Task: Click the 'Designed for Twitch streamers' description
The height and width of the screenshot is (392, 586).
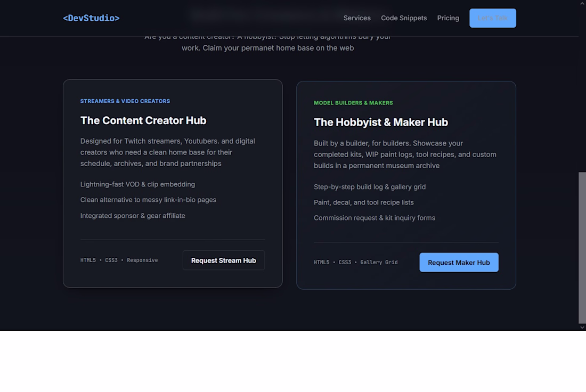Action: click(168, 152)
